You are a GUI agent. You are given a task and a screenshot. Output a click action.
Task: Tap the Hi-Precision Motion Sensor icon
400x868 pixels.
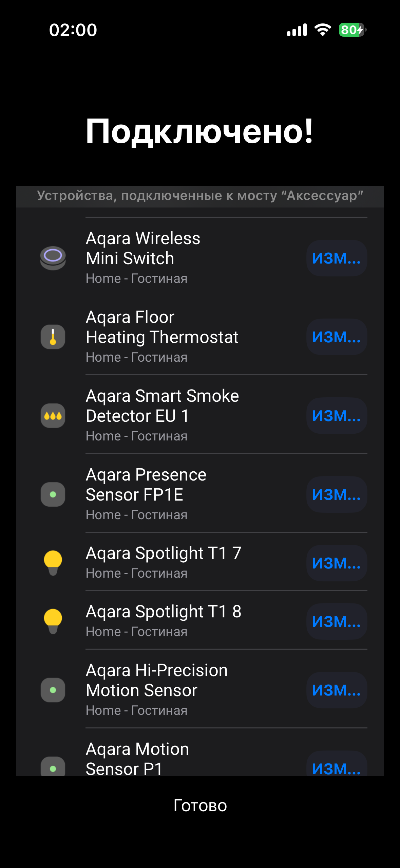tap(53, 690)
